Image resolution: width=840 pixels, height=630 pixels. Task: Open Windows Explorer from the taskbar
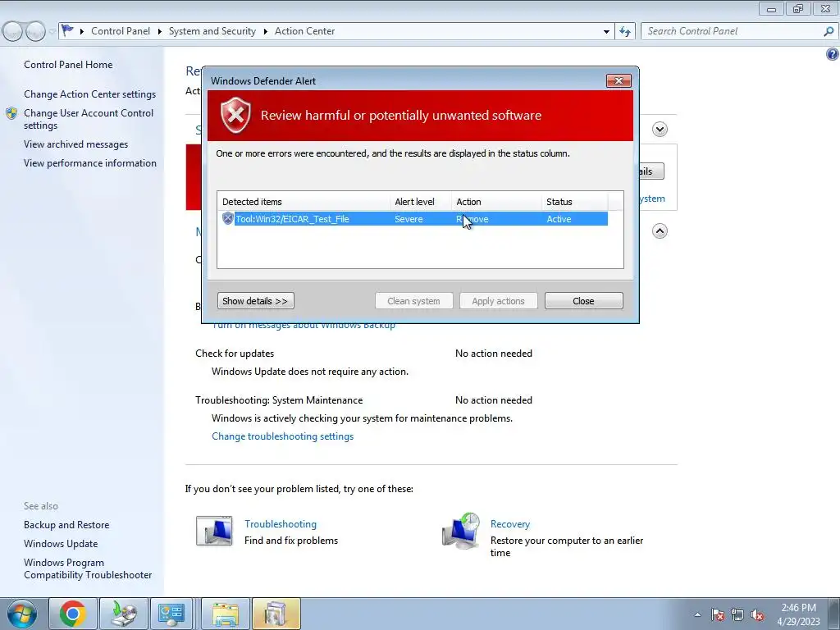[x=226, y=614]
